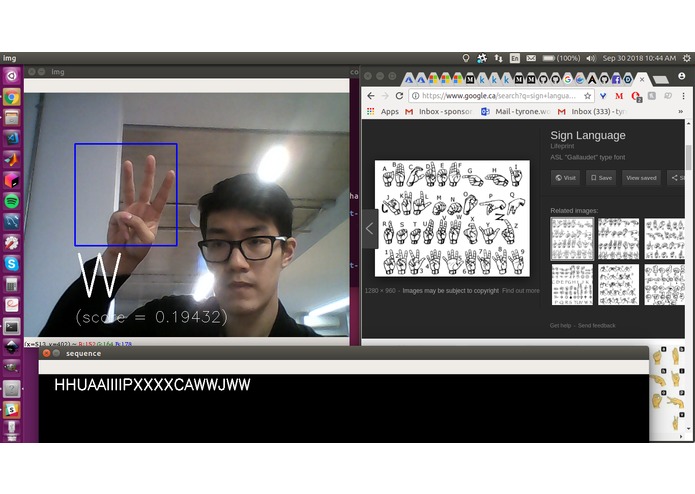Open the mail envelope indicator
Viewport: 695px width, 494px height.
point(531,58)
